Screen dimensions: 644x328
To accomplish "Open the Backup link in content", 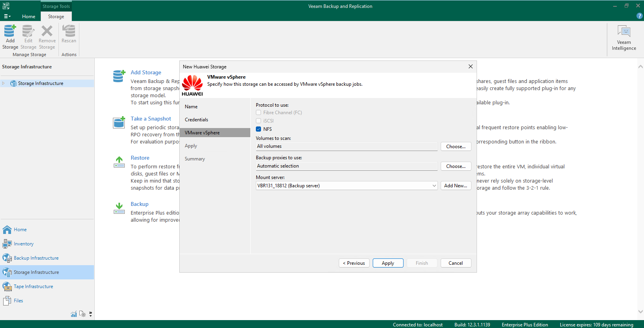I will [x=139, y=204].
